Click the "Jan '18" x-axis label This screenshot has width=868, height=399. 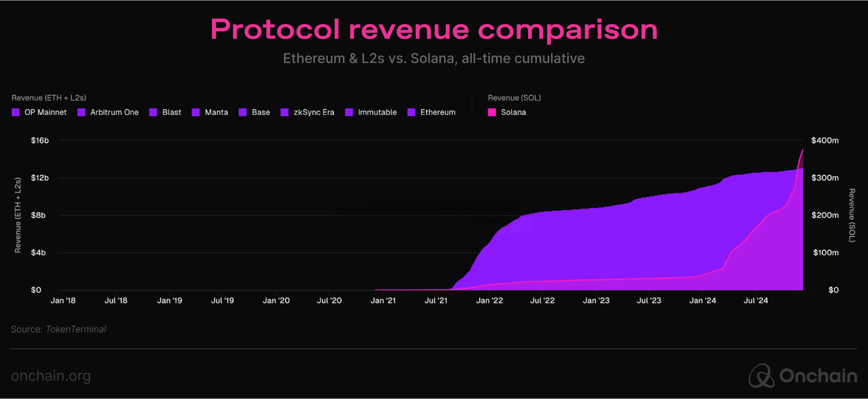click(x=63, y=300)
